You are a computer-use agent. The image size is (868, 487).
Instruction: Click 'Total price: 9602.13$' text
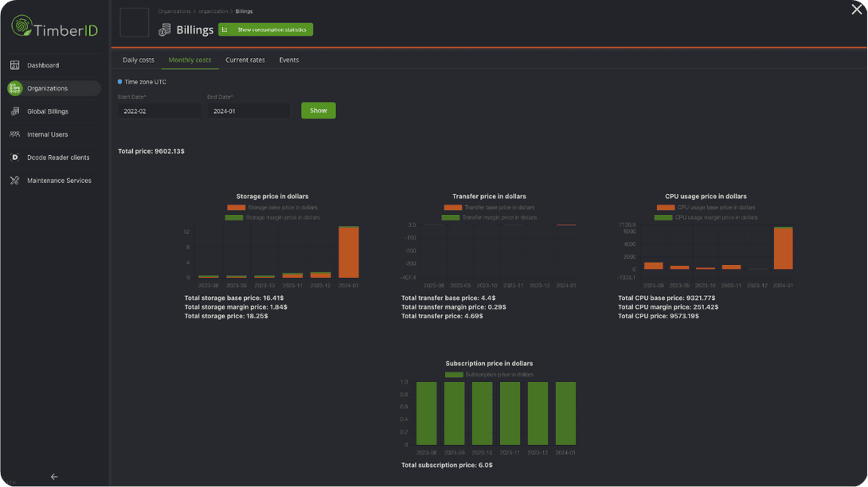point(151,151)
